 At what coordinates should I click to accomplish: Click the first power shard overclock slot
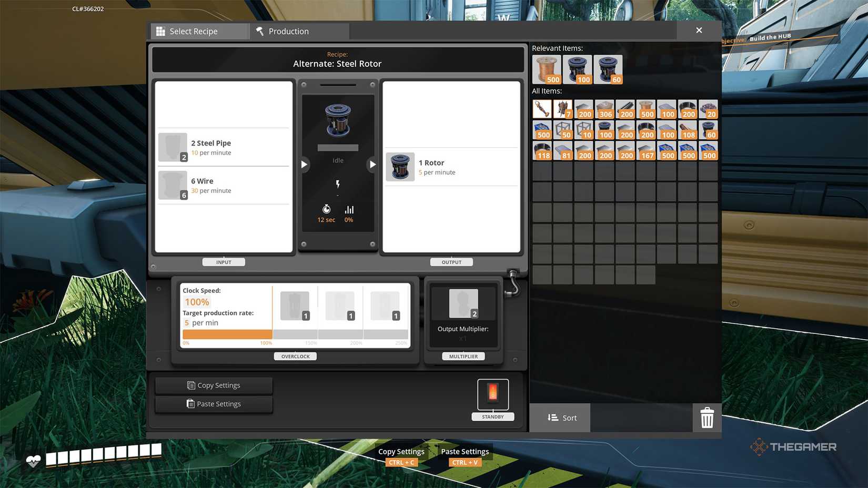point(295,306)
